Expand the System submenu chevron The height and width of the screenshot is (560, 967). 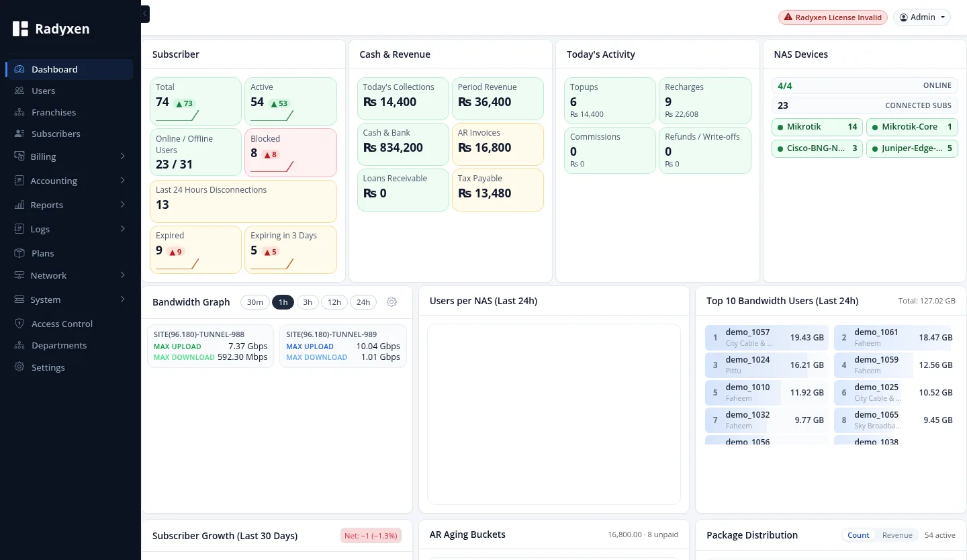click(123, 299)
